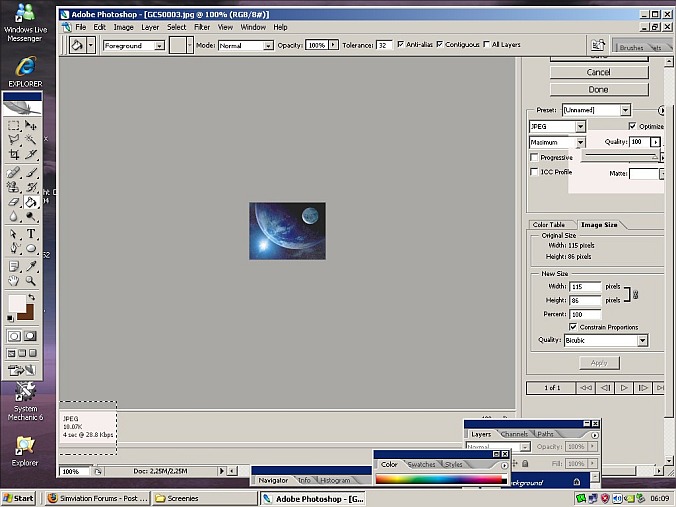The height and width of the screenshot is (507, 676).
Task: Toggle the Anti-alias checkbox
Action: [x=400, y=45]
